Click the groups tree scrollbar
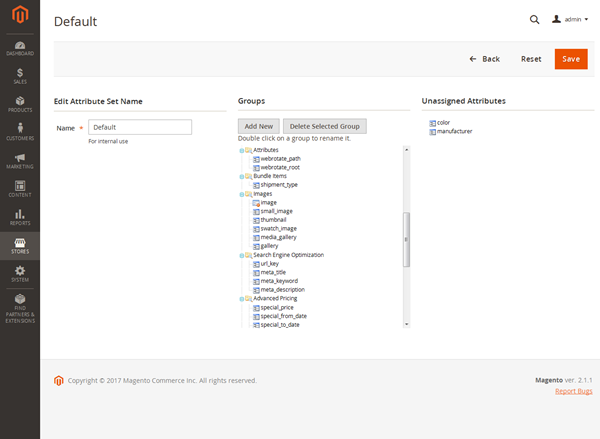Image resolution: width=600 pixels, height=439 pixels. click(x=406, y=240)
